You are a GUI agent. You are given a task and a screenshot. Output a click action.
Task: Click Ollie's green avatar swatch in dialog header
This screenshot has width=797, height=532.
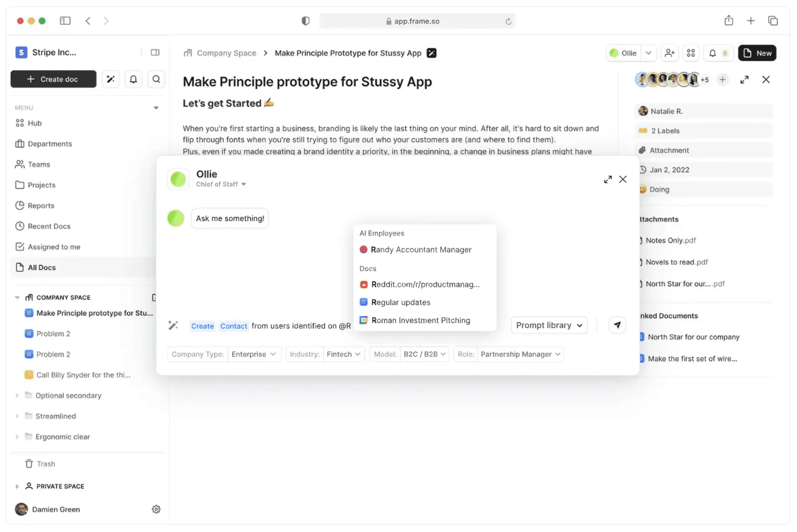coord(178,179)
